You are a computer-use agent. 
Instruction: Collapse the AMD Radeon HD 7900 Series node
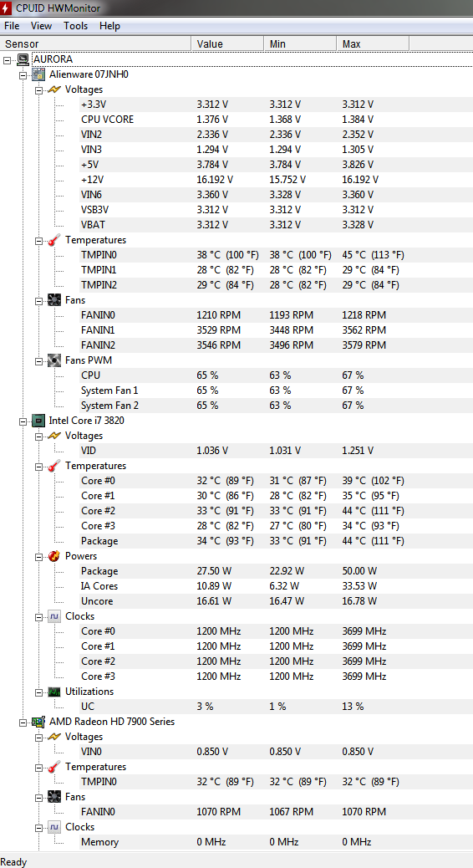click(x=23, y=722)
